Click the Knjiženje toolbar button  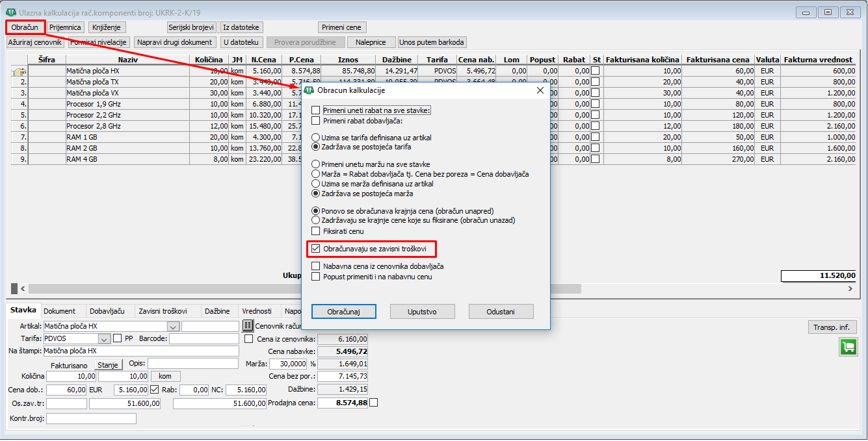107,27
